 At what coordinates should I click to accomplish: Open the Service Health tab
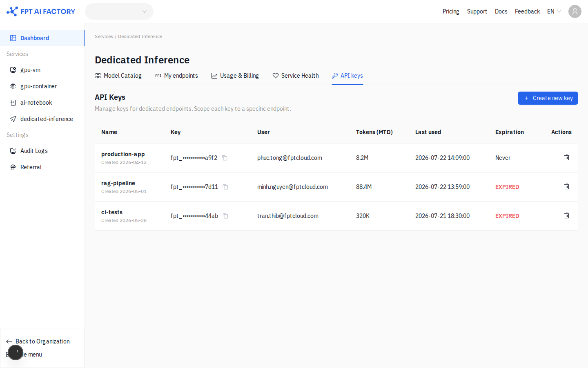[296, 76]
